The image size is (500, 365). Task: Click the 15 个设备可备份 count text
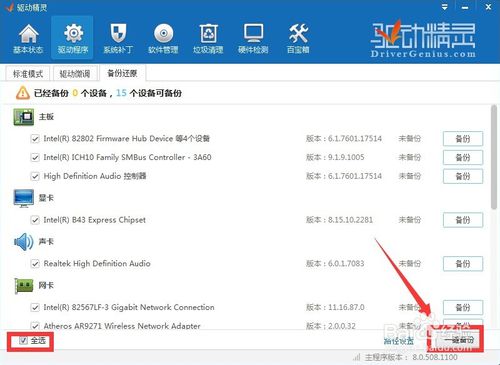(149, 93)
